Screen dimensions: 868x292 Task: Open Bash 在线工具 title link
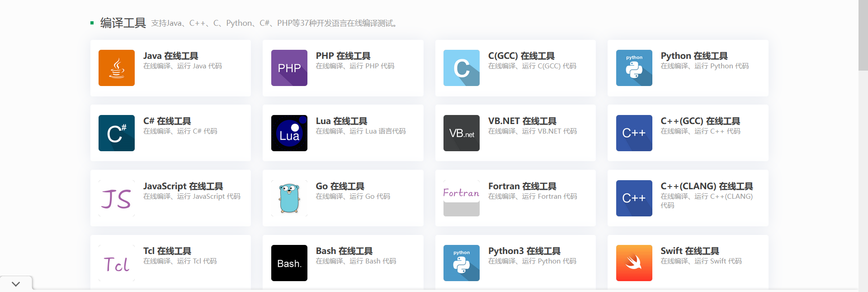click(344, 251)
